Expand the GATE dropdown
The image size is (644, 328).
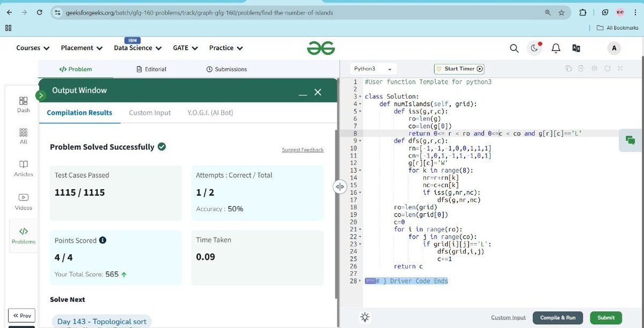(x=185, y=48)
